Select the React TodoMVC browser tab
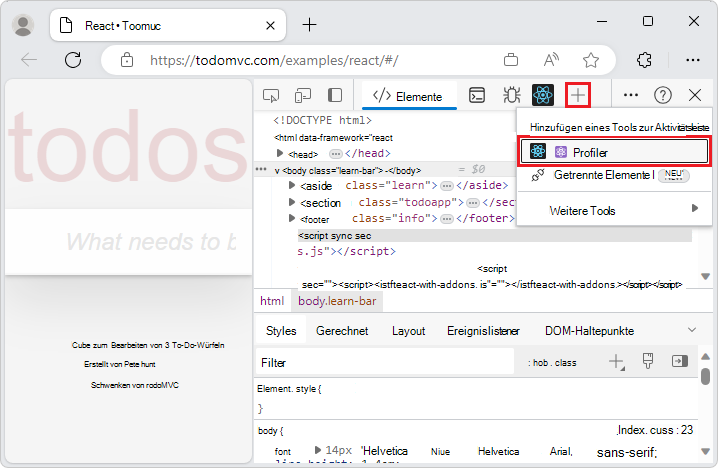This screenshot has height=468, width=718. pos(168,25)
